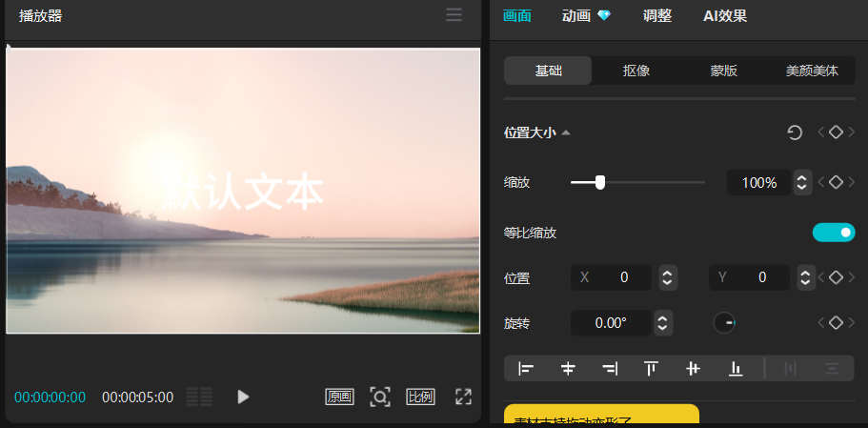Open the audio level meter bars icon
The height and width of the screenshot is (428, 868).
click(199, 397)
